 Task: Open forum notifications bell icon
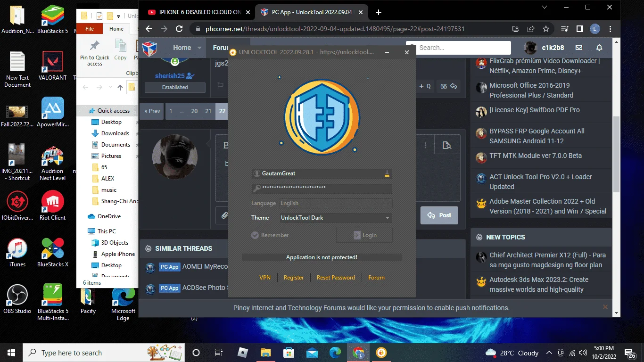[x=599, y=48]
